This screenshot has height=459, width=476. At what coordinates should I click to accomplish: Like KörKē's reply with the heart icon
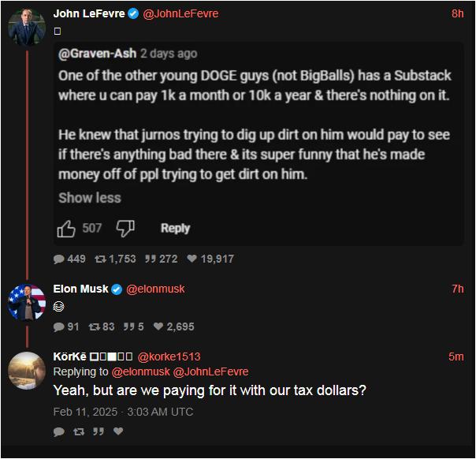click(x=118, y=431)
